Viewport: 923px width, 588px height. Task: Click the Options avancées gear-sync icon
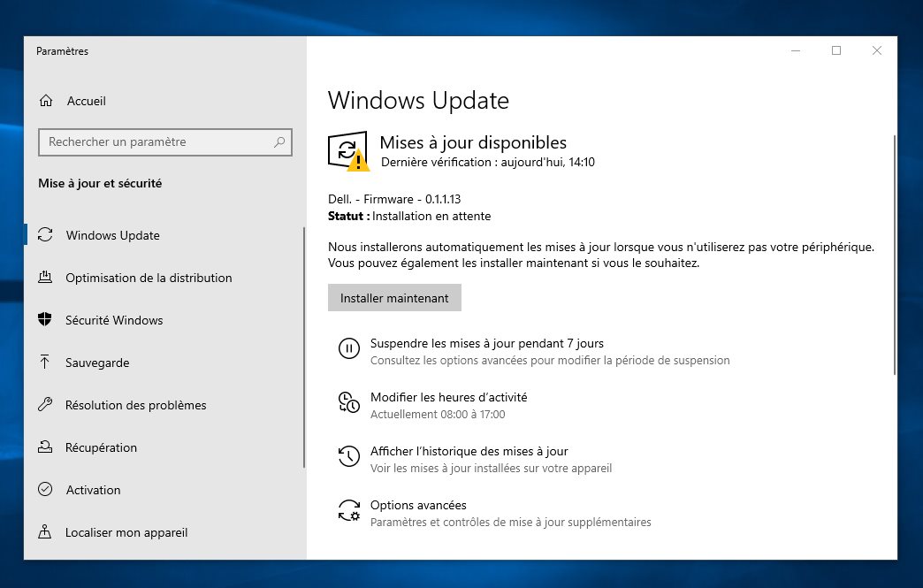(349, 510)
